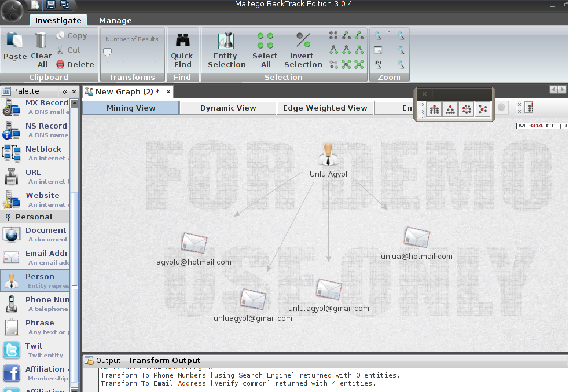Apply organic layout in floating toolbar

click(483, 109)
